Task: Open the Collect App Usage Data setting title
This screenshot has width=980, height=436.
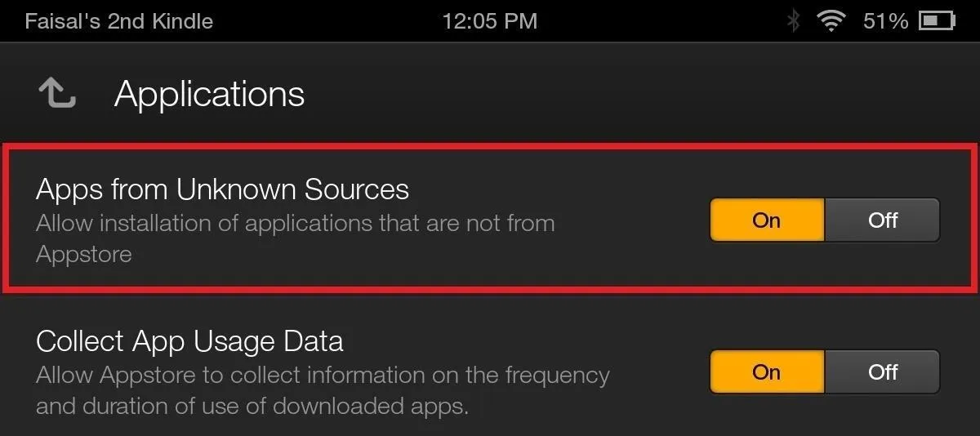Action: (x=189, y=340)
